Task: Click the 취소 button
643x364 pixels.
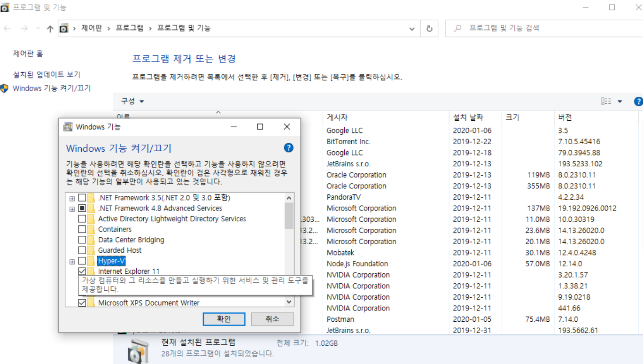Action: click(x=272, y=319)
